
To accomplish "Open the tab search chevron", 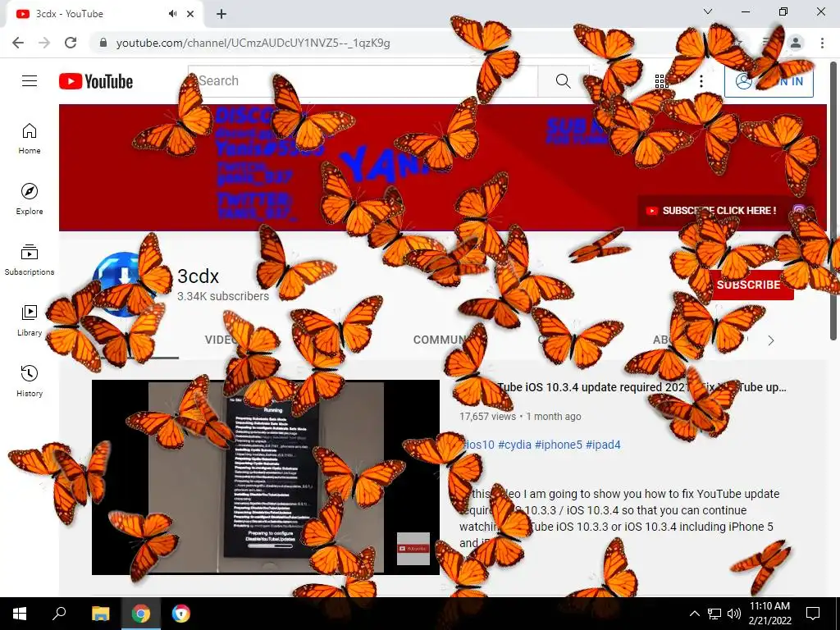I will pyautogui.click(x=708, y=11).
